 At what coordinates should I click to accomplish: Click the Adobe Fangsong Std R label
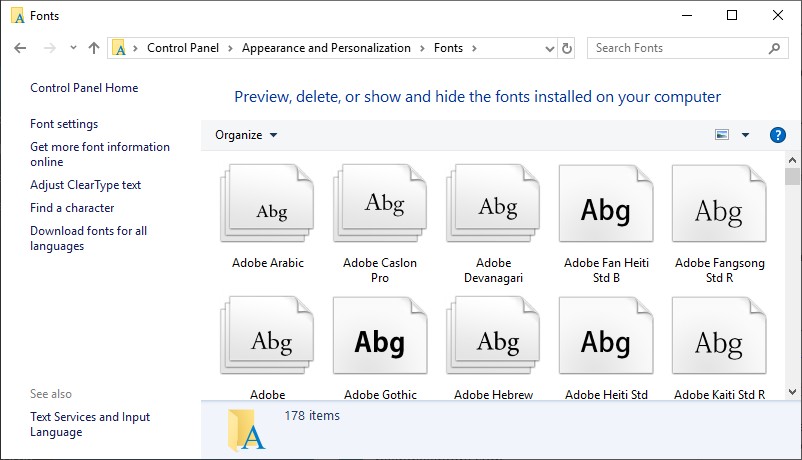point(720,270)
